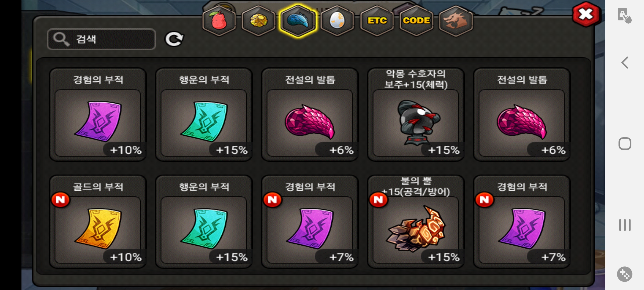
Task: Open the spotted egg tab
Action: (x=337, y=21)
